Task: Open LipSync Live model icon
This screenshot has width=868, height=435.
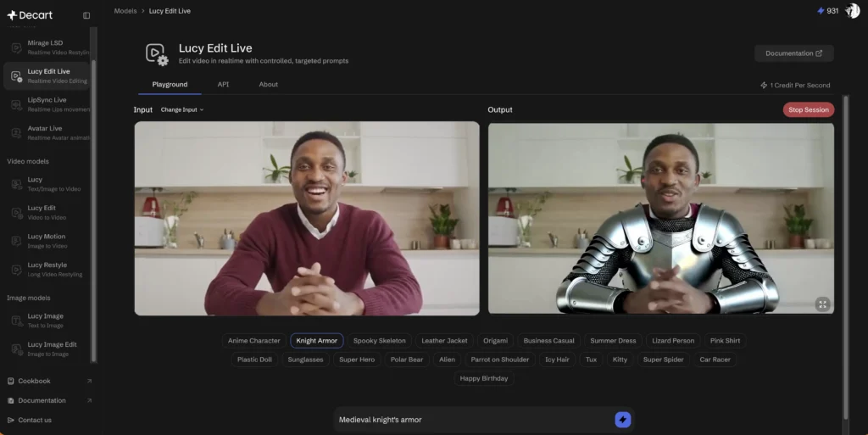Action: 16,104
